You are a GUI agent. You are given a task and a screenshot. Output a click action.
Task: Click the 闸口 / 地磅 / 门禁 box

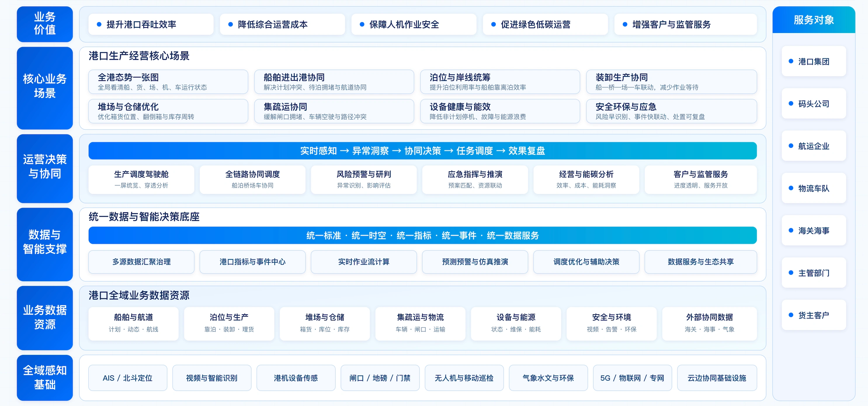coord(380,378)
